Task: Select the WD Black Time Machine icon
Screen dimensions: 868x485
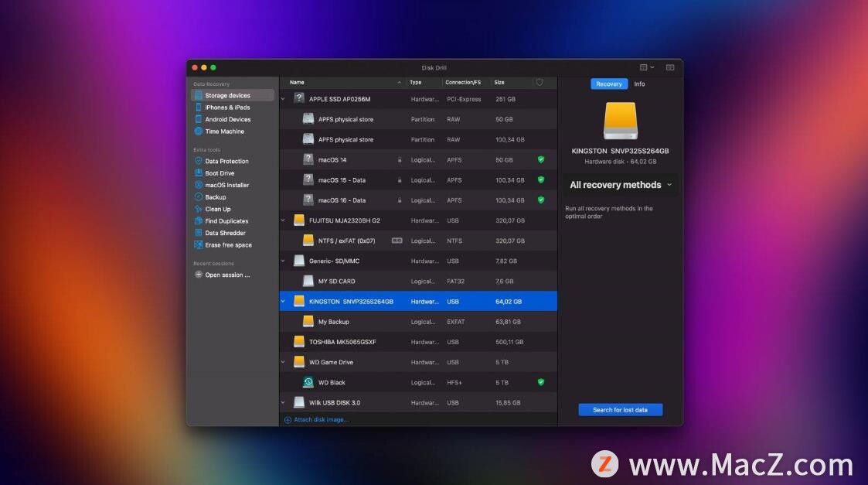Action: coord(308,382)
